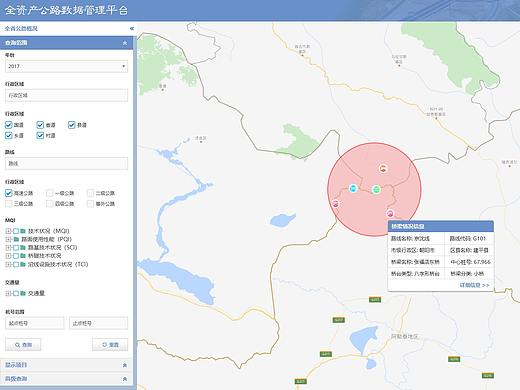The image size is (520, 390).
Task: Click the folder icon for 沿线设施技术状况 (TCI)
Action: click(x=23, y=264)
